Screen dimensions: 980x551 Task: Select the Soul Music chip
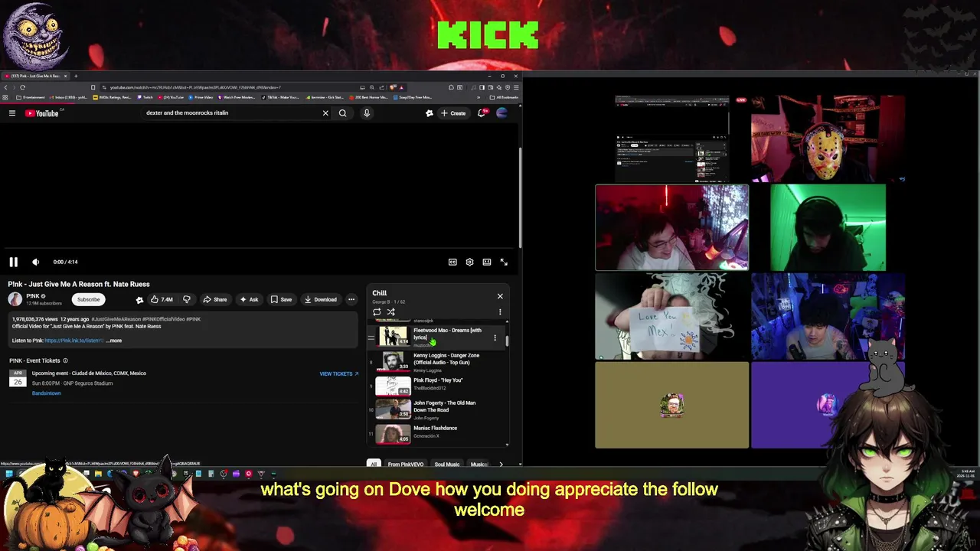pos(447,464)
